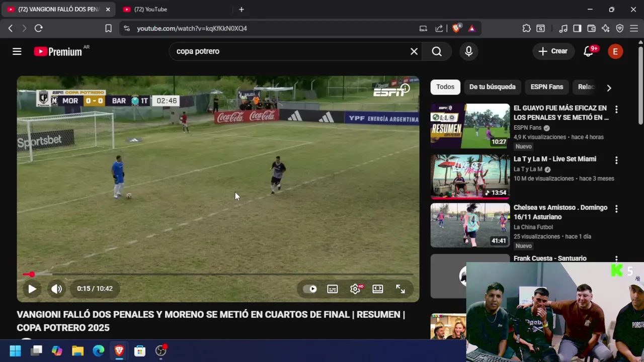Screen dimensions: 644x362
Task: Run search with magnifying glass button
Action: coord(437,51)
